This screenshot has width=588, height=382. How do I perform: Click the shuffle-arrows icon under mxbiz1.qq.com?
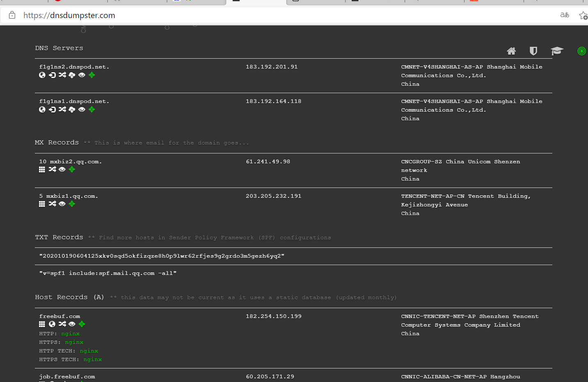[x=52, y=204]
